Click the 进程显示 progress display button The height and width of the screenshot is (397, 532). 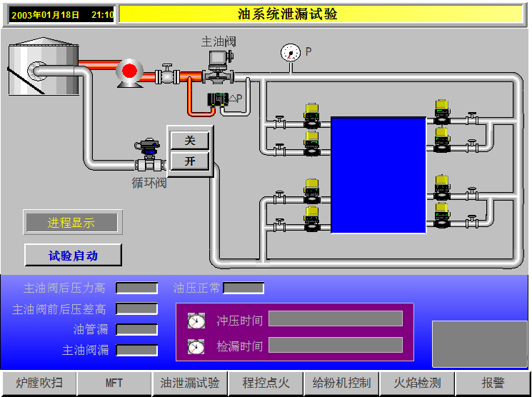[x=72, y=223]
